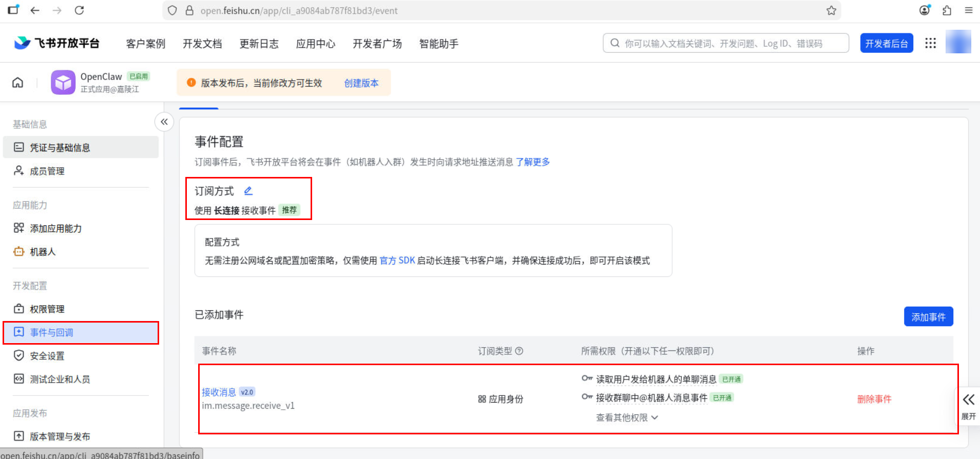Open 应用中心 in top navigation
Screen dimensions: 980x459
(316, 44)
